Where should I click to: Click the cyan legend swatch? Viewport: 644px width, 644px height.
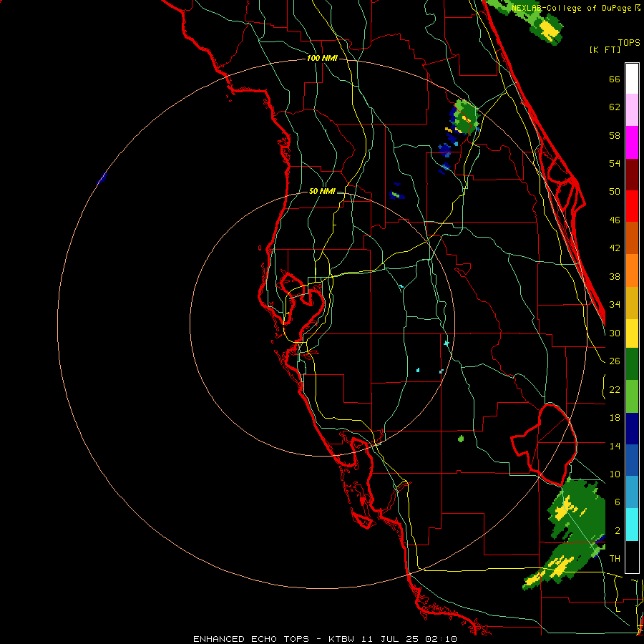pyautogui.click(x=632, y=525)
